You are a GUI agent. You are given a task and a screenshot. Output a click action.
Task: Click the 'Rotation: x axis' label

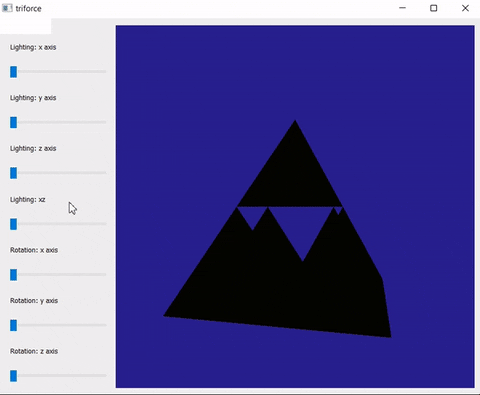pos(34,250)
